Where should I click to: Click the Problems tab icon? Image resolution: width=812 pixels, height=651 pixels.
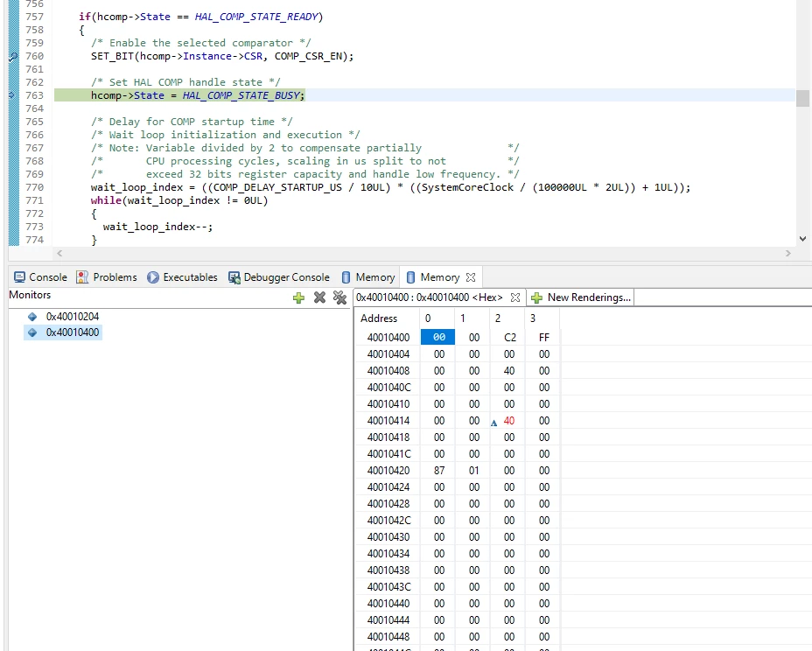click(82, 277)
